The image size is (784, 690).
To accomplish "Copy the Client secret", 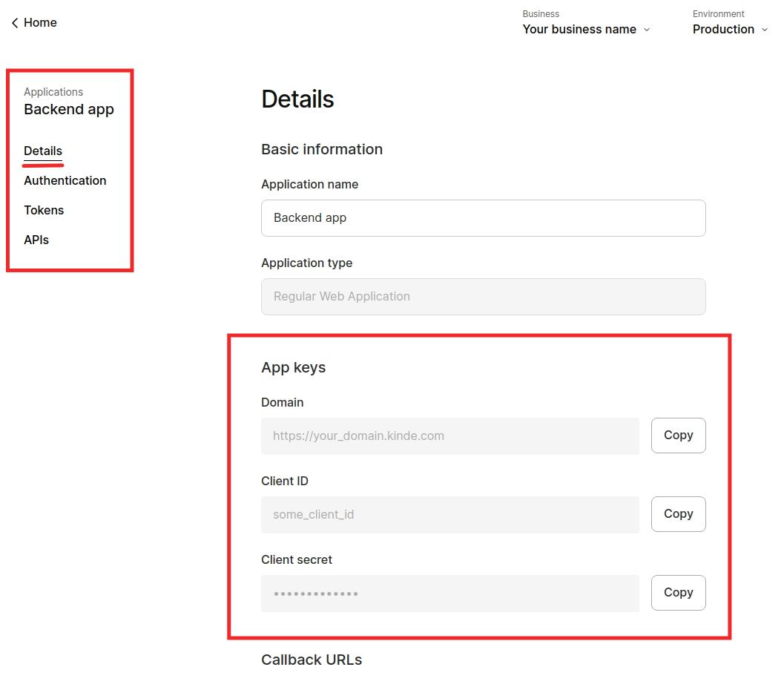I will [678, 593].
